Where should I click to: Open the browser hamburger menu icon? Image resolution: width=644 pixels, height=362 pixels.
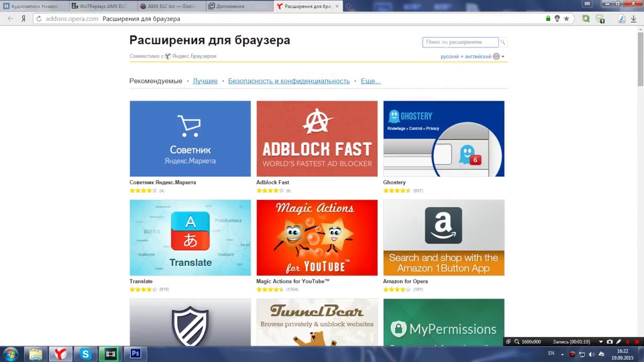tap(587, 4)
